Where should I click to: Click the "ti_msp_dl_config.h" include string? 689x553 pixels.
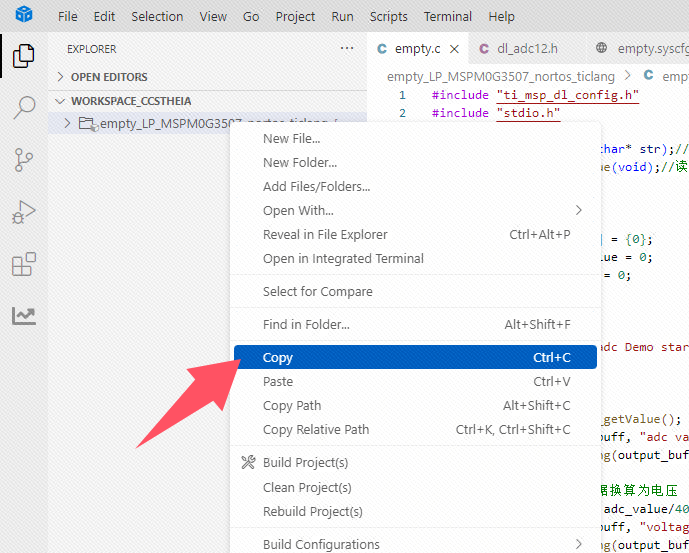click(568, 95)
